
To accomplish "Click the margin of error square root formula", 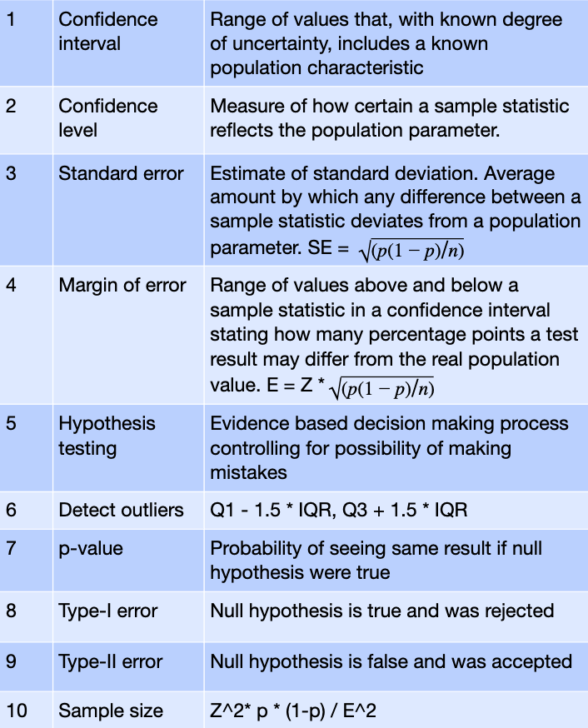I will pyautogui.click(x=381, y=387).
